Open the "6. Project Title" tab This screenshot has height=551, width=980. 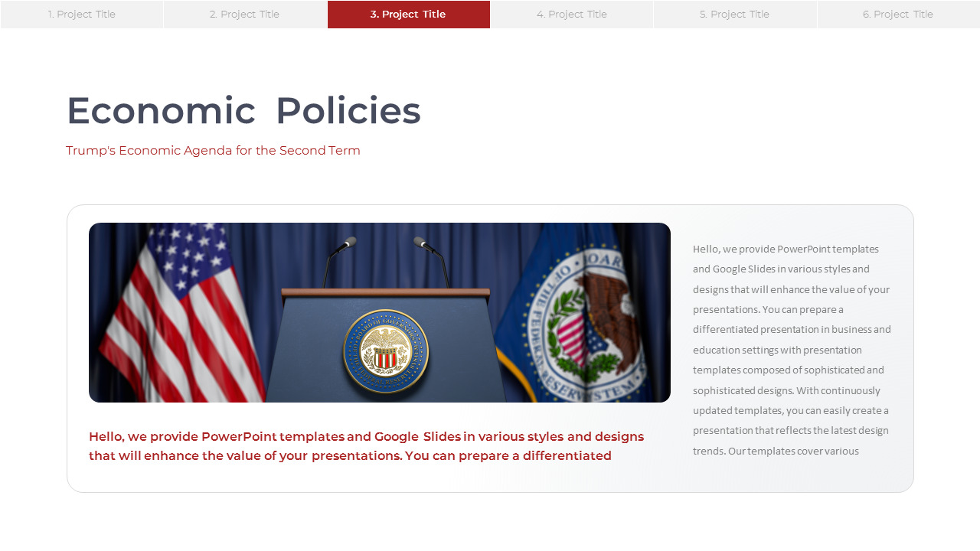[x=897, y=14]
